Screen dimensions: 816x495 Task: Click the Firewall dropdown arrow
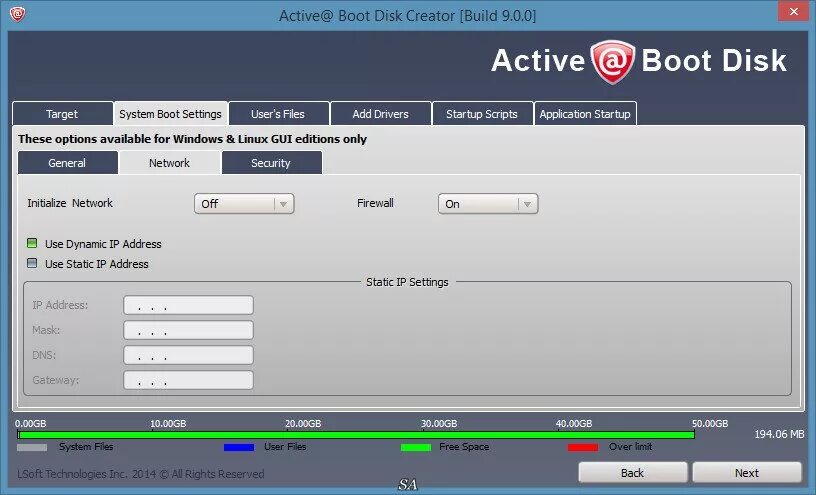click(x=527, y=204)
